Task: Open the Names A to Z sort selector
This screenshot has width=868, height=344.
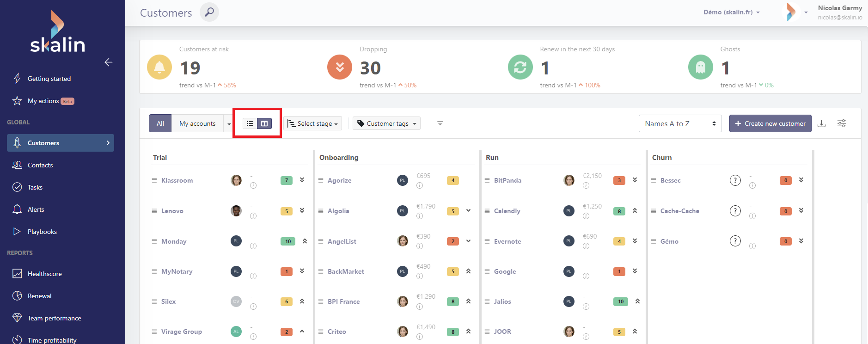Action: tap(680, 123)
